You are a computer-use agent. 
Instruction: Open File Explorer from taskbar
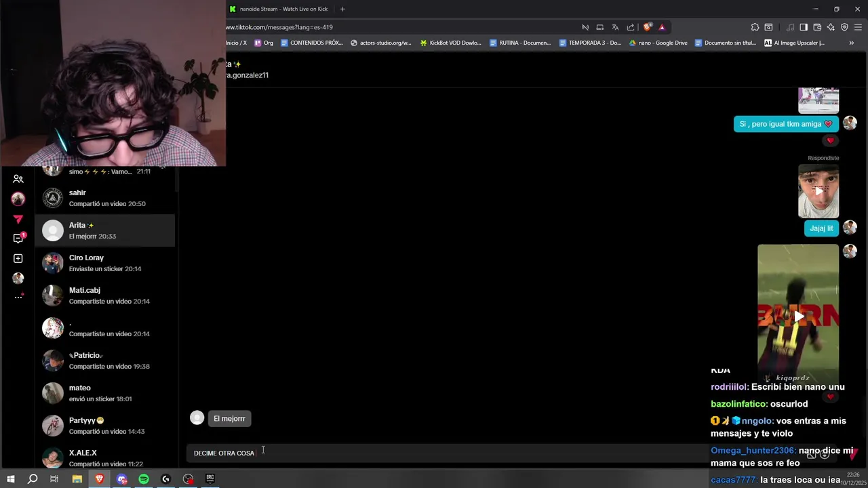(x=77, y=479)
